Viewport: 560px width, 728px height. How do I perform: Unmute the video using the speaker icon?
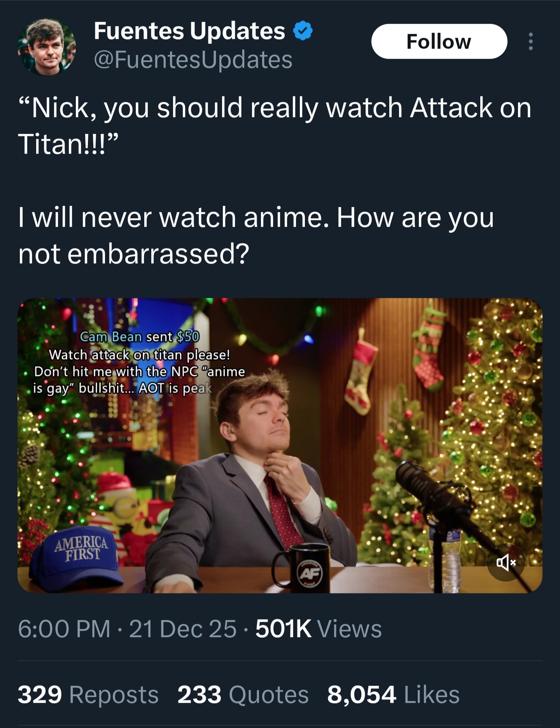point(506,562)
